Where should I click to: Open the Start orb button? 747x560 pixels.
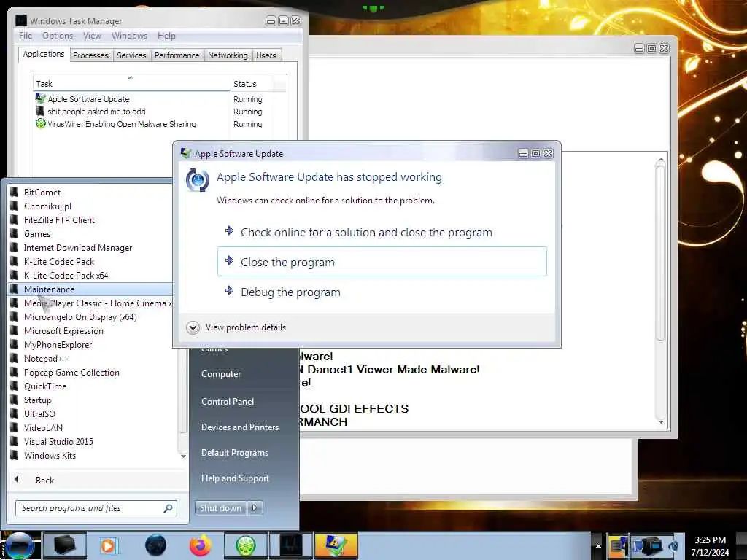pyautogui.click(x=20, y=546)
